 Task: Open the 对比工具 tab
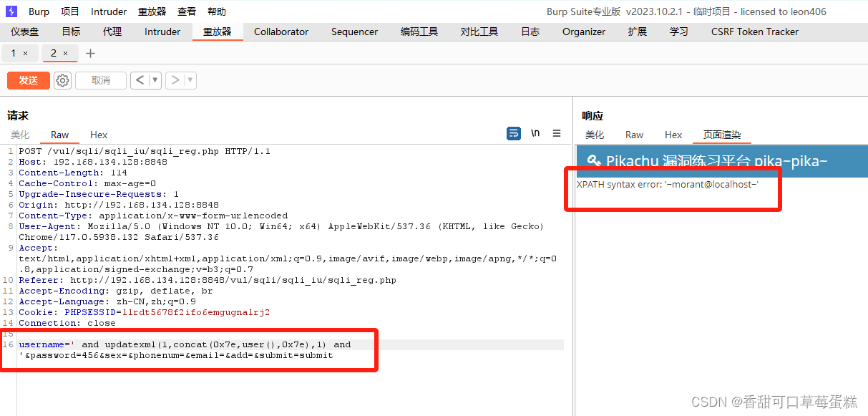479,32
